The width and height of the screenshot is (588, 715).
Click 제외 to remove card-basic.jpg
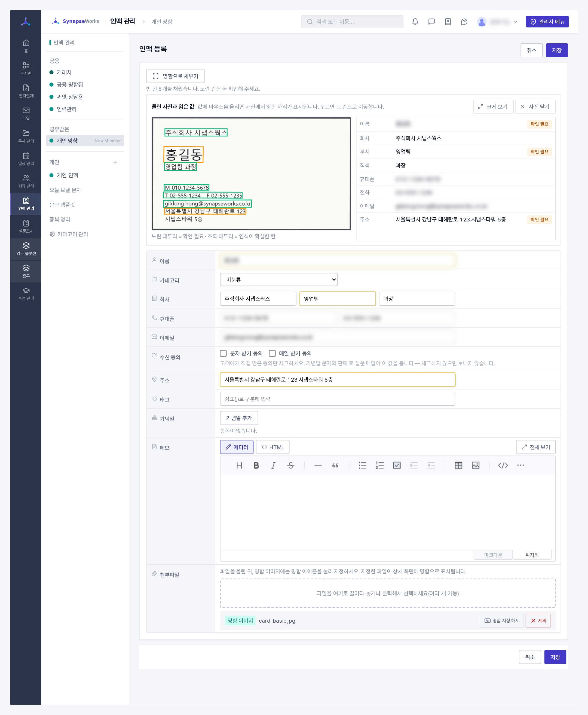(538, 620)
